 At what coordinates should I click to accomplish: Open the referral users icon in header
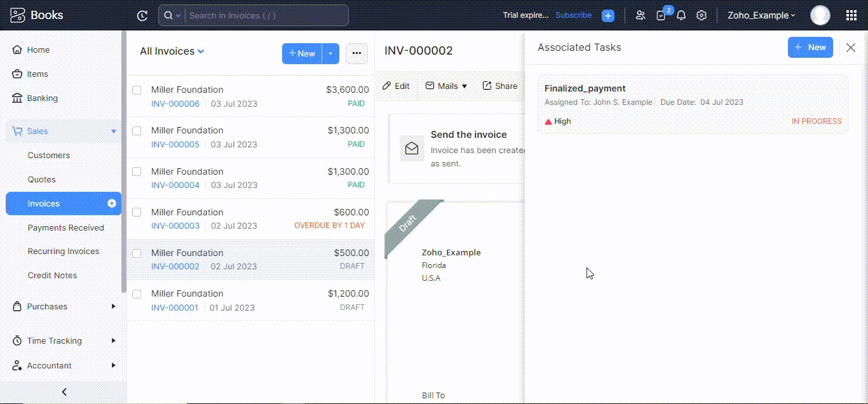[x=641, y=16]
